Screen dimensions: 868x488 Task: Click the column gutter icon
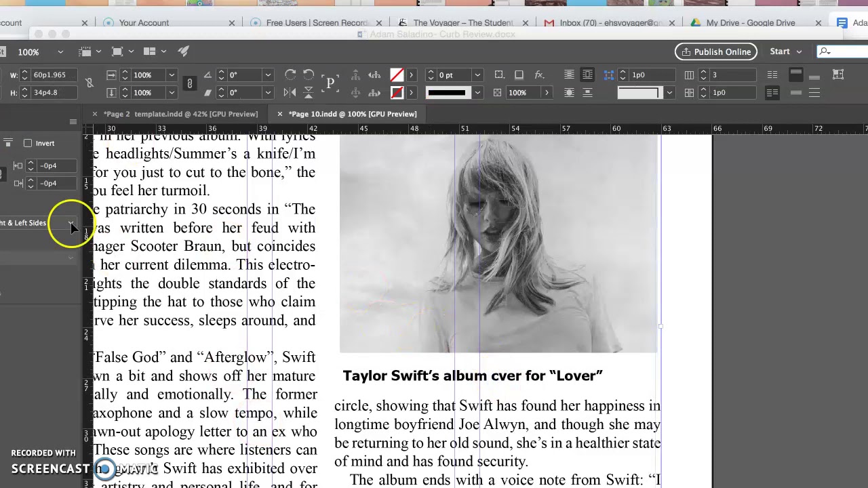[x=689, y=92]
